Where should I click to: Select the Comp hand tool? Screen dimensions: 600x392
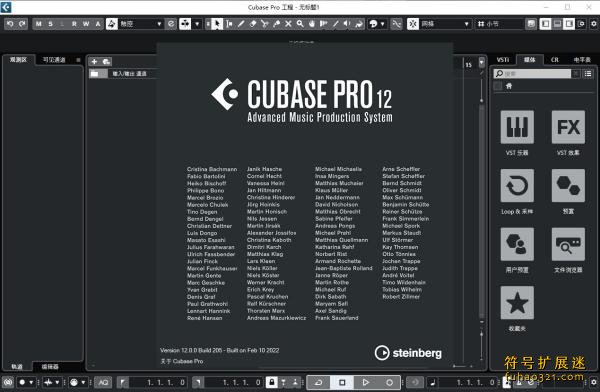tap(312, 24)
